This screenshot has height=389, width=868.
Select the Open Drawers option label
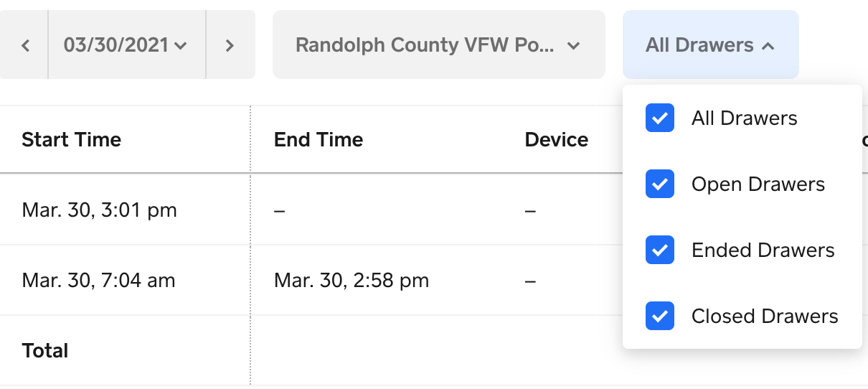click(758, 184)
